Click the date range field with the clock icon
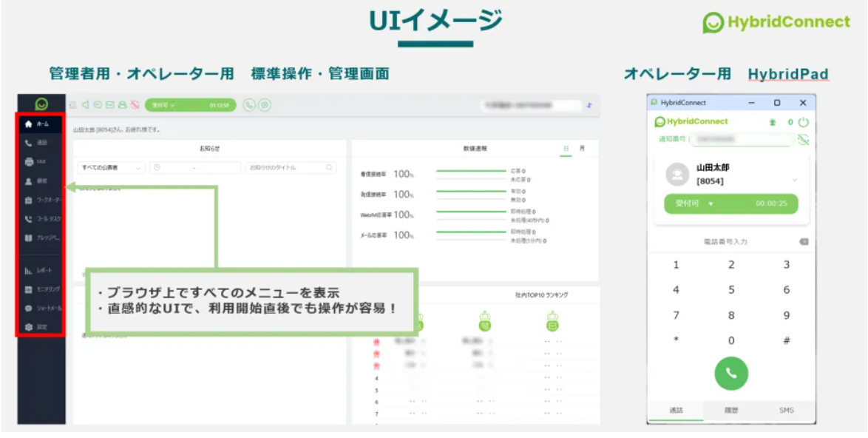The height and width of the screenshot is (438, 868). (x=195, y=167)
